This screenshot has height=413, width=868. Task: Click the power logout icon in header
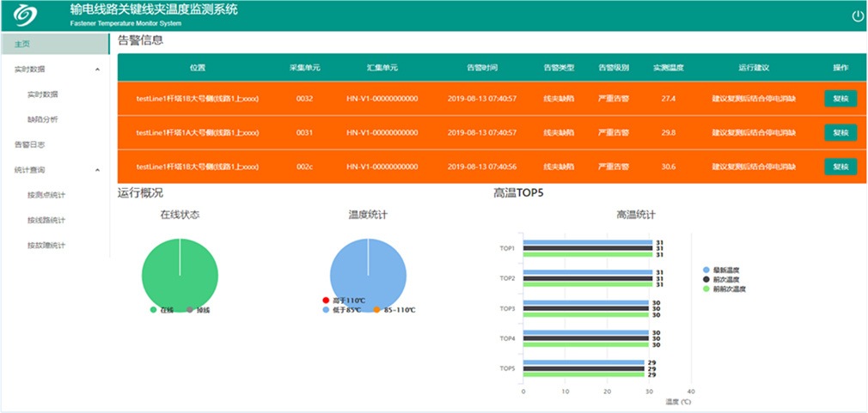[857, 15]
